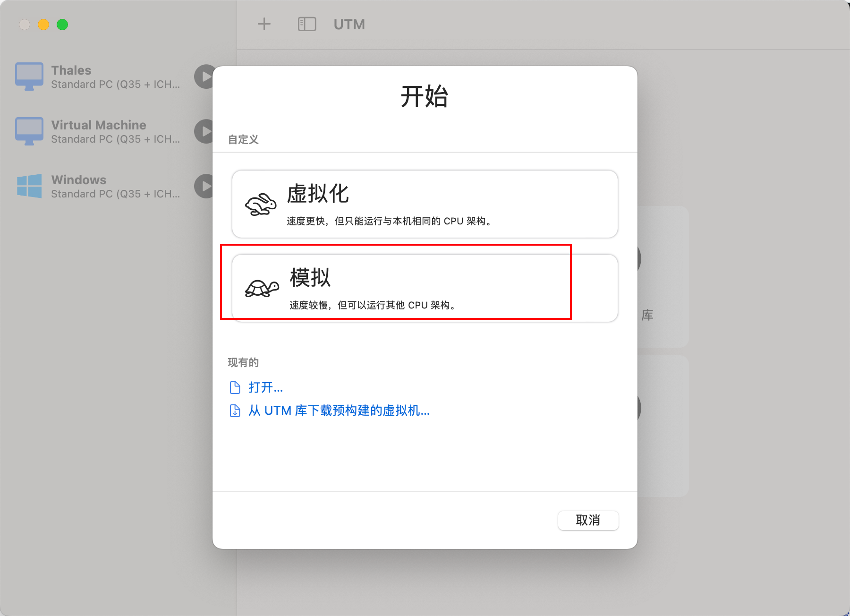
Task: Choose the 虚拟化 (Virtualize) option card
Action: tap(425, 204)
